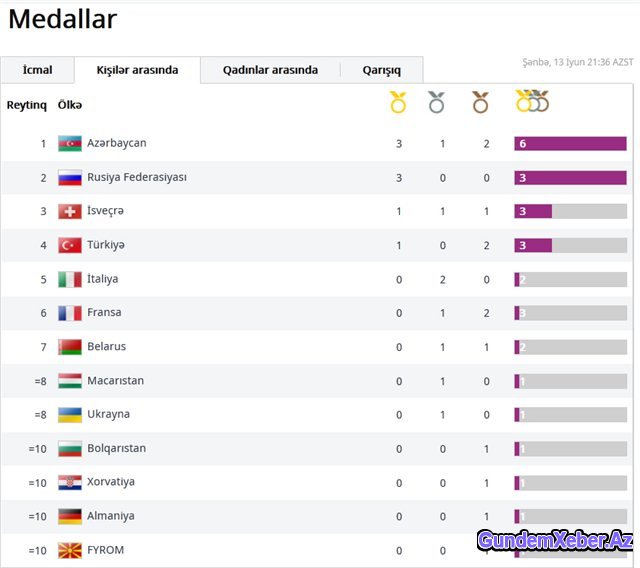
Task: Click Azerbaijan's purple total bar showing 6
Action: (570, 144)
